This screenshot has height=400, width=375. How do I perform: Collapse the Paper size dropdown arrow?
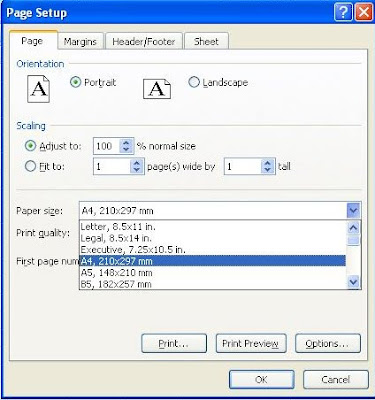click(353, 211)
